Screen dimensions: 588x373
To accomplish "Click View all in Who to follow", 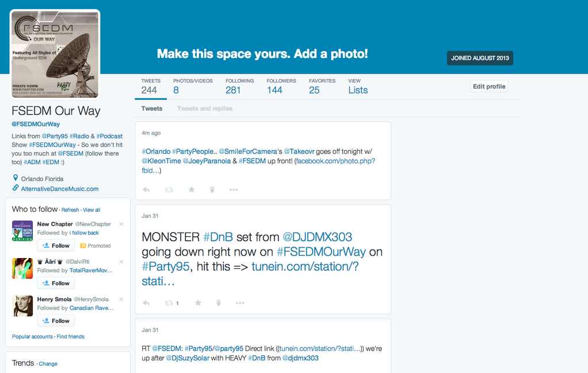I will (91, 210).
